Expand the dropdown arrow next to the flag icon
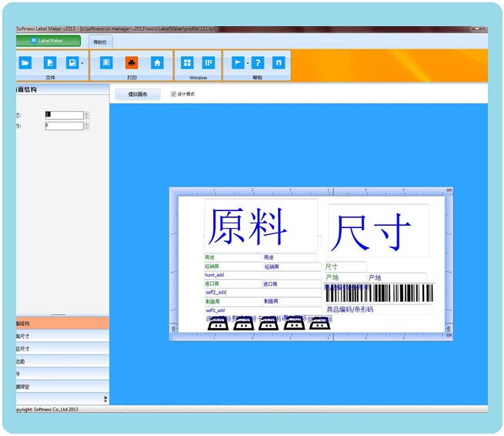 247,63
